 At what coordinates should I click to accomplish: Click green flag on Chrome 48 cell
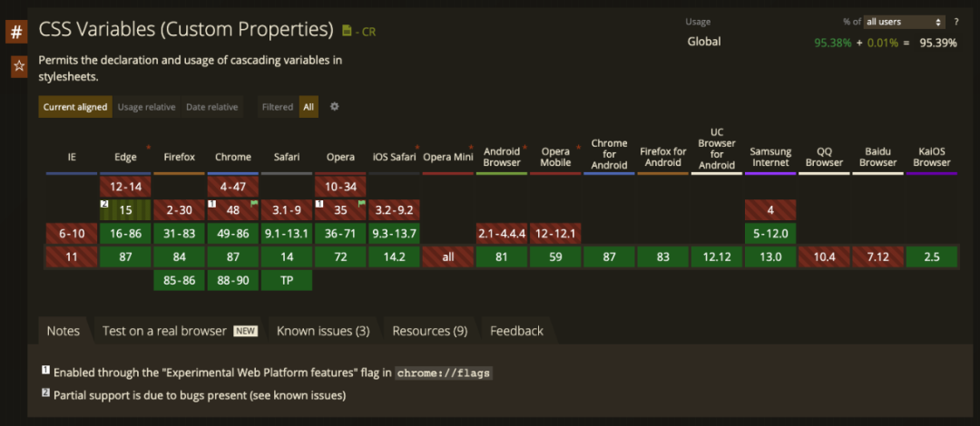pyautogui.click(x=254, y=204)
